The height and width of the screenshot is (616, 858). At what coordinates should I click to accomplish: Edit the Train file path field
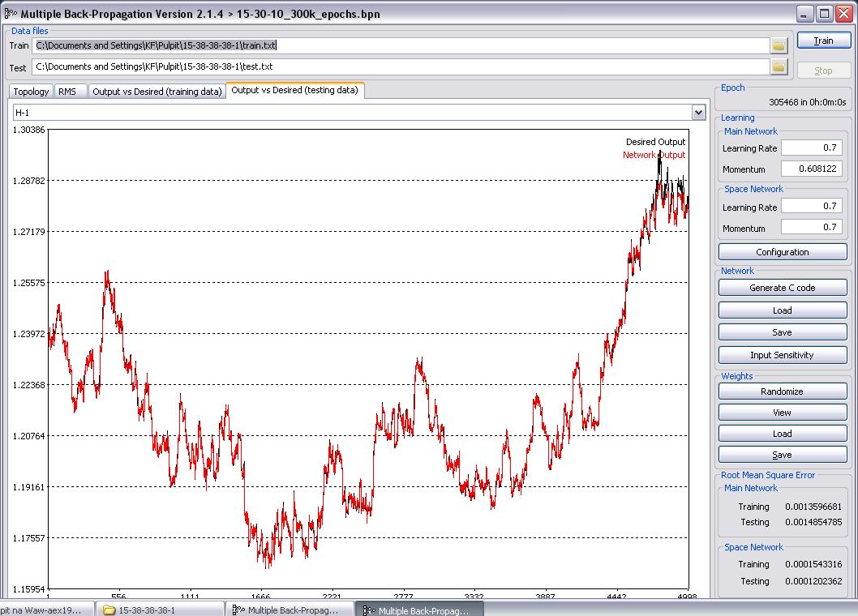pos(401,45)
